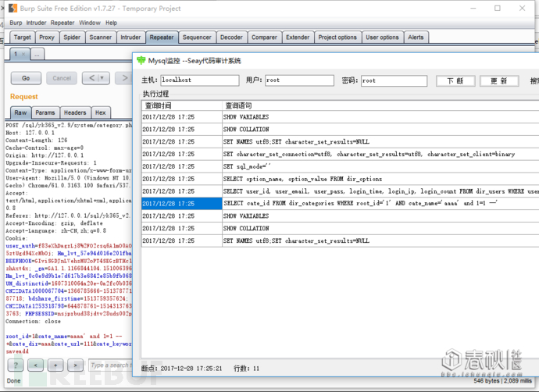Screen dimensions: 539x392
Task: Switch to the Comparer tab
Action: coord(264,37)
